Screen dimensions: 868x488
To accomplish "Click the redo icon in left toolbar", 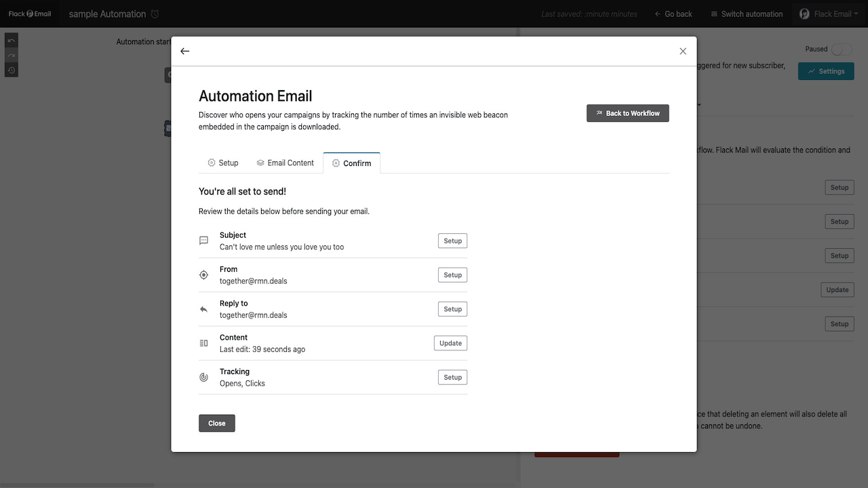I will 12,56.
